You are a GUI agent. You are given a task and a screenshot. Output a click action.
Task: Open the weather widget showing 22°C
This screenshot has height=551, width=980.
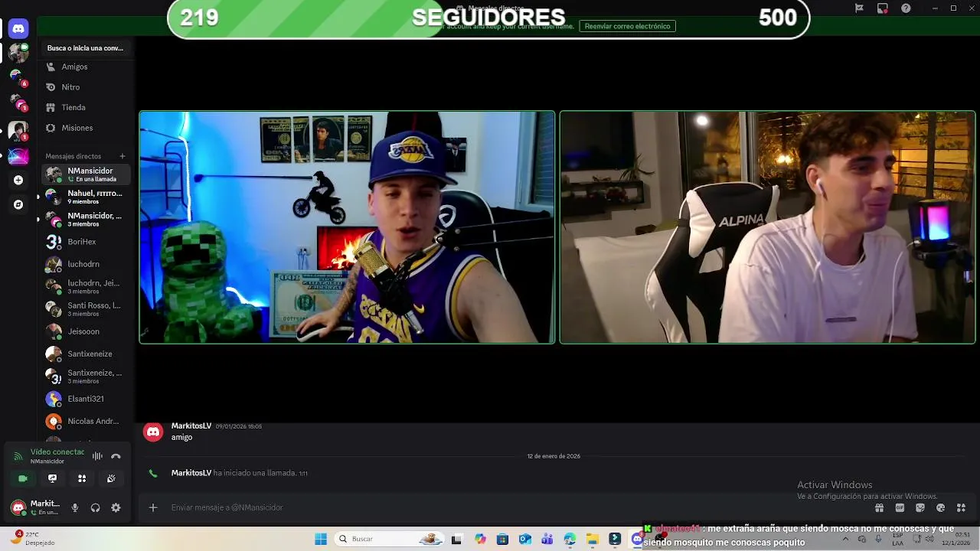tap(34, 539)
